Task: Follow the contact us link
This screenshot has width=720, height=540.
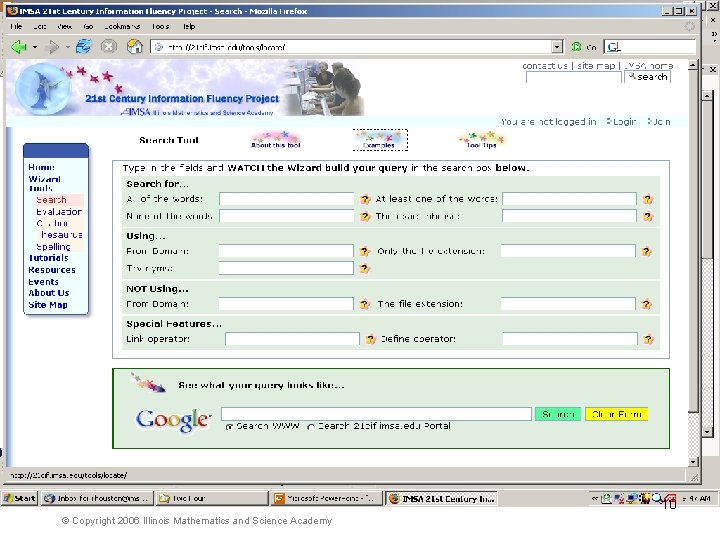Action: tap(545, 66)
